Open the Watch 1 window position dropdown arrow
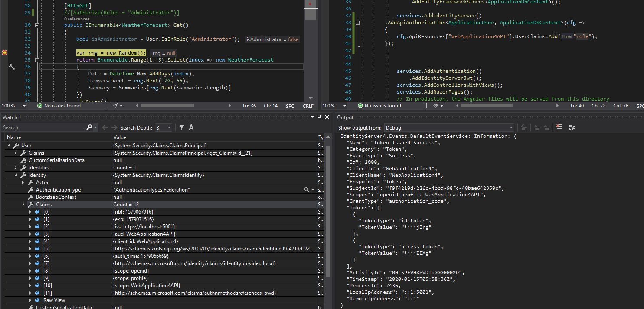Image resolution: width=644 pixels, height=309 pixels. 313,117
